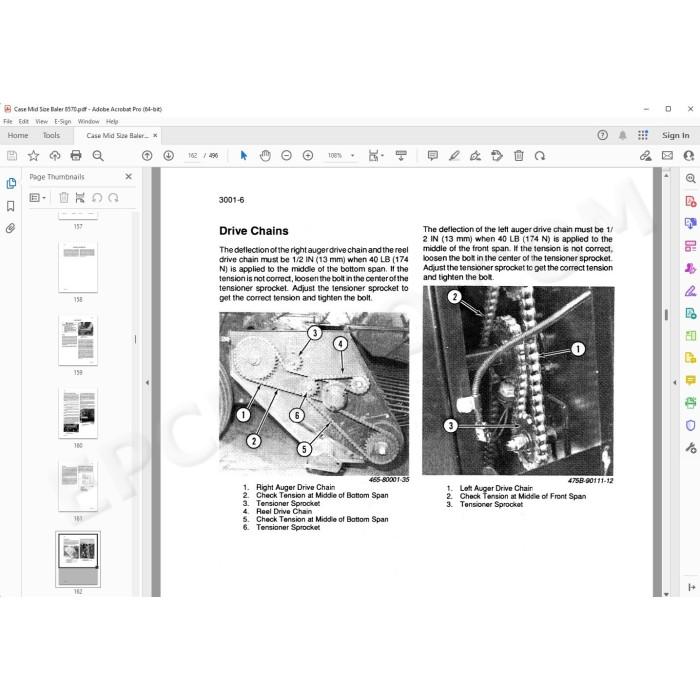Click the stamp tool icon
This screenshot has height=700, width=700.
tap(497, 155)
